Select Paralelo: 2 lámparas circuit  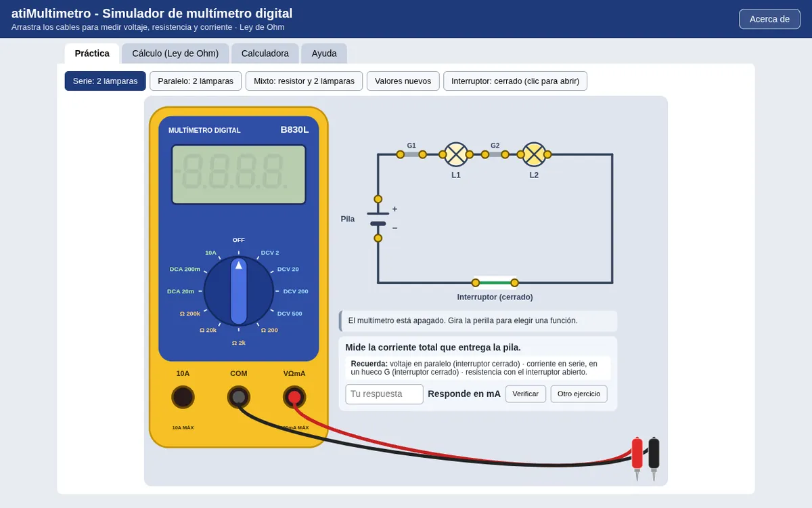tap(196, 81)
